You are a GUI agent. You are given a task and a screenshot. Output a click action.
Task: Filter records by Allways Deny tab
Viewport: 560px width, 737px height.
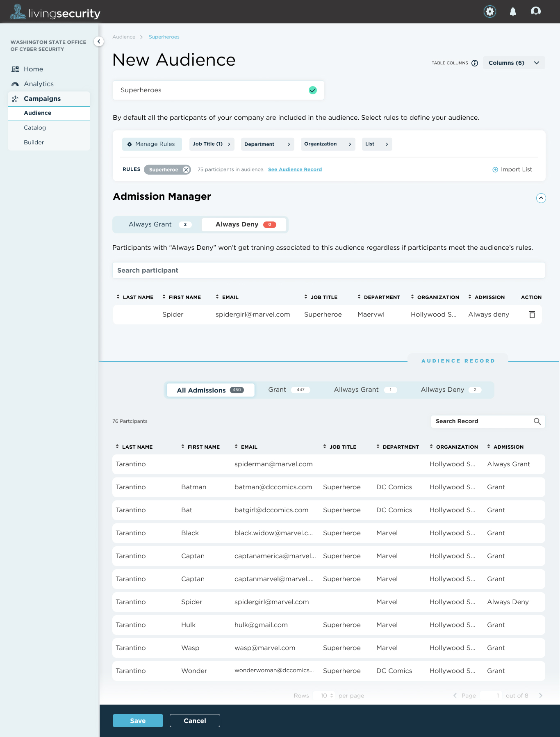[451, 390]
